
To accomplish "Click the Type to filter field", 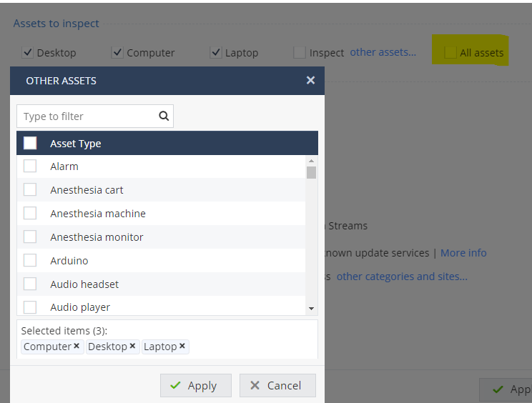I will click(x=95, y=116).
